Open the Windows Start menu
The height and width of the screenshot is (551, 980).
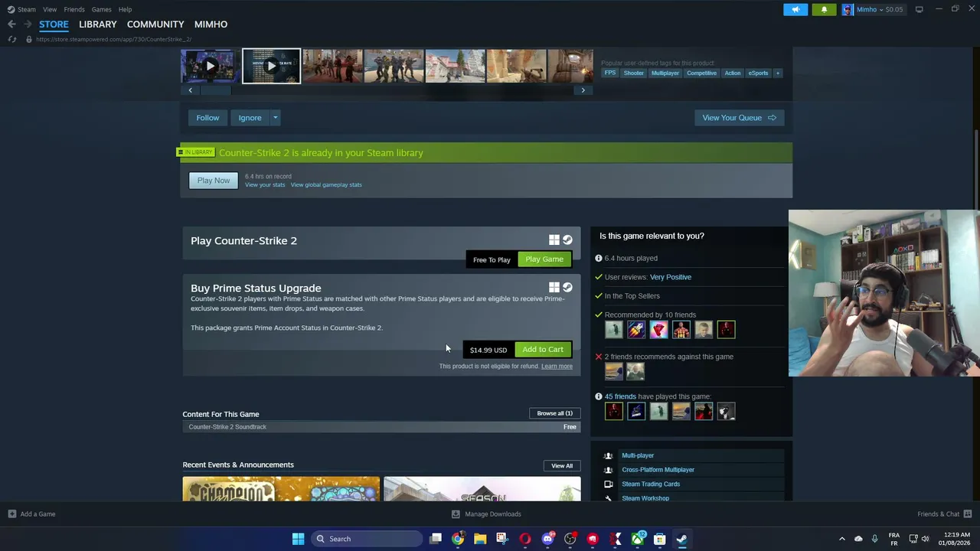tap(298, 539)
